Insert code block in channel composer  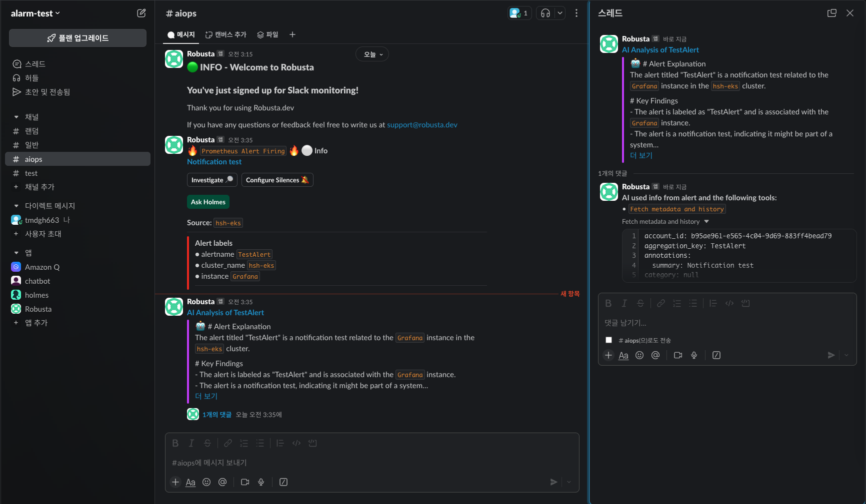312,443
